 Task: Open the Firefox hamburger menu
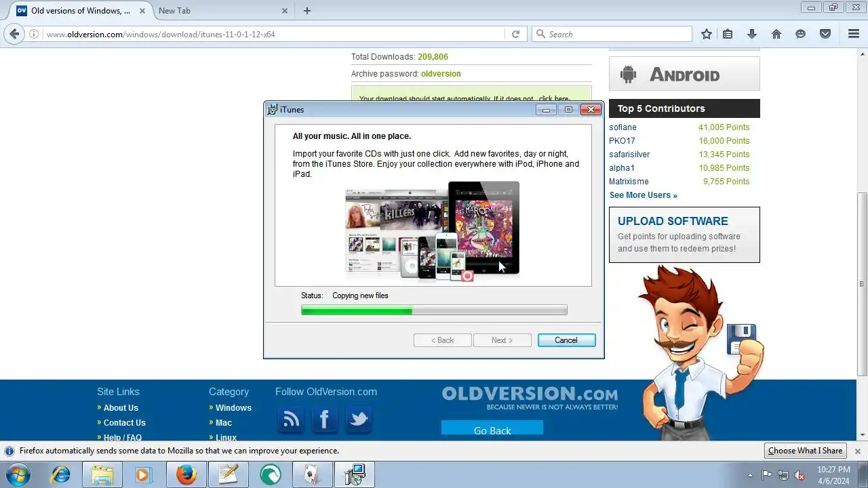click(x=854, y=34)
